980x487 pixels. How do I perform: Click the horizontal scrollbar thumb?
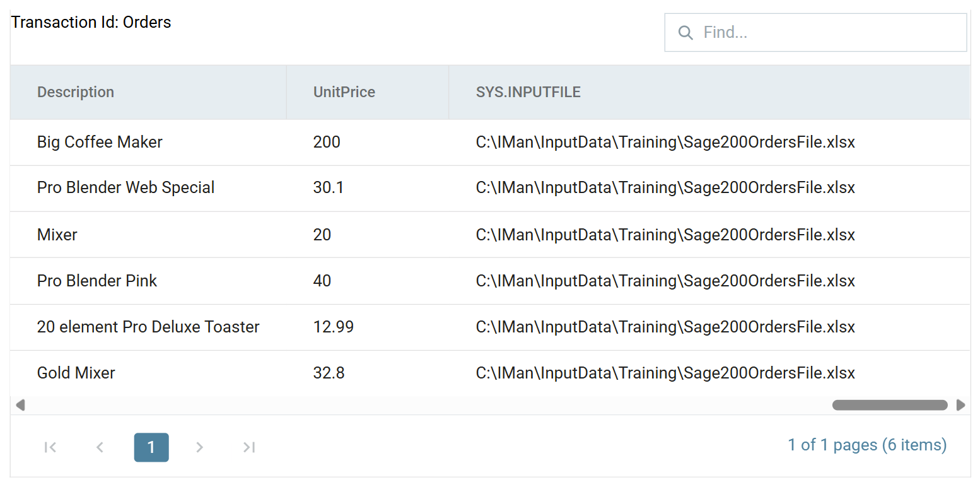(x=890, y=405)
